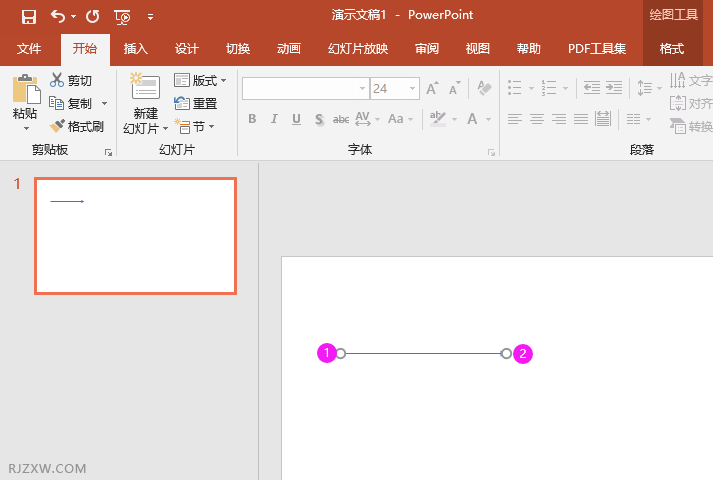Click the Undo arrow icon

(58, 16)
